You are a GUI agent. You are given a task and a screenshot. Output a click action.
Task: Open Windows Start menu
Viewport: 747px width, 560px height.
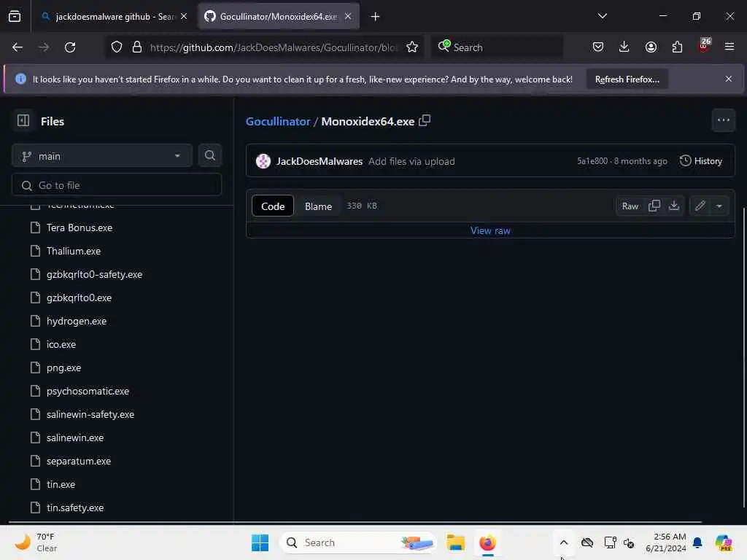tap(260, 542)
